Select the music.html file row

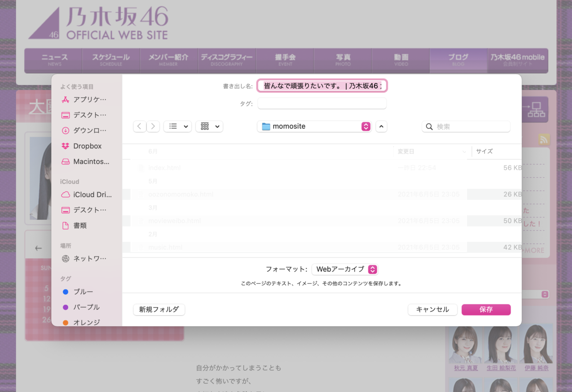[322, 247]
